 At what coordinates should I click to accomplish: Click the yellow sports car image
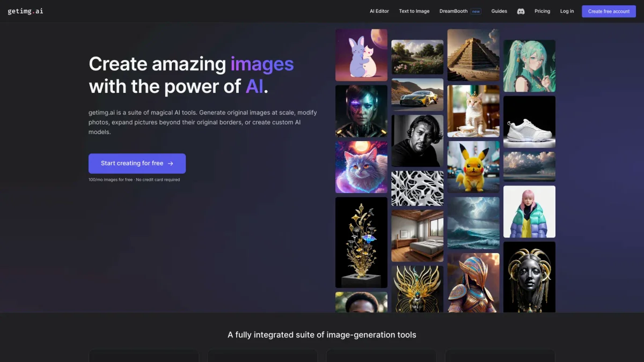(x=417, y=94)
